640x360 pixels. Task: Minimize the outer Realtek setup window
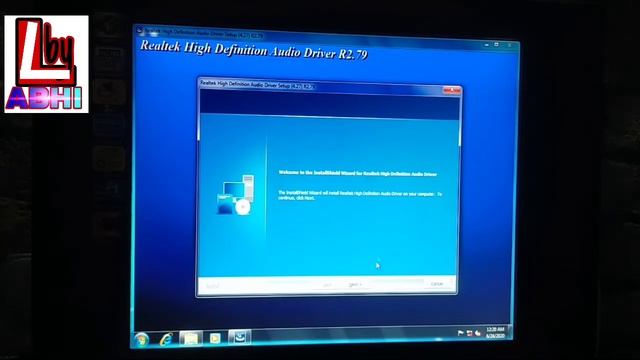(x=487, y=44)
